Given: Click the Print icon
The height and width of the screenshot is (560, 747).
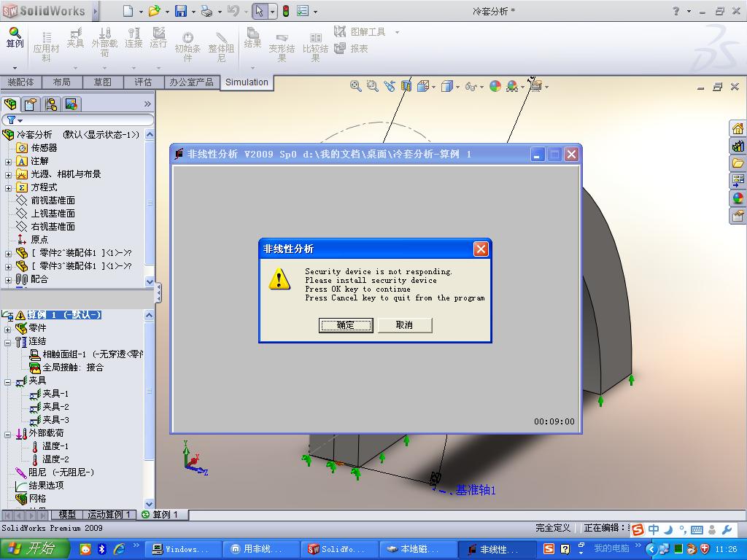Looking at the screenshot, I should 206,11.
